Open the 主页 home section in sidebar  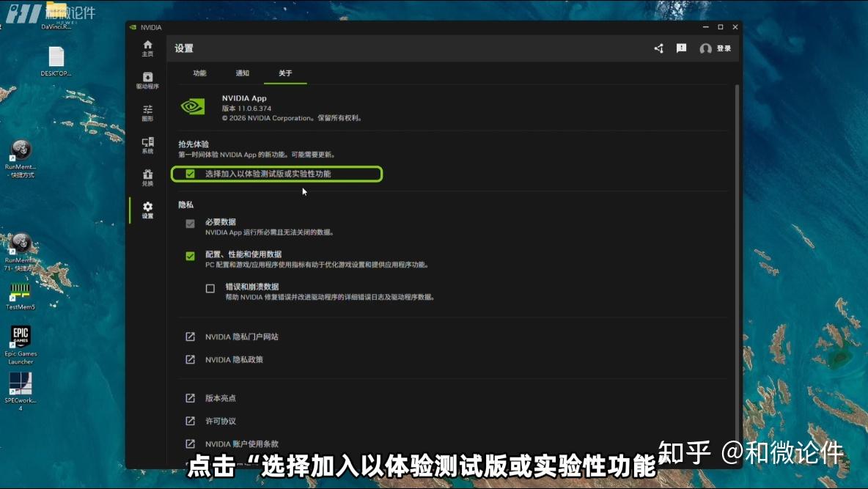147,48
